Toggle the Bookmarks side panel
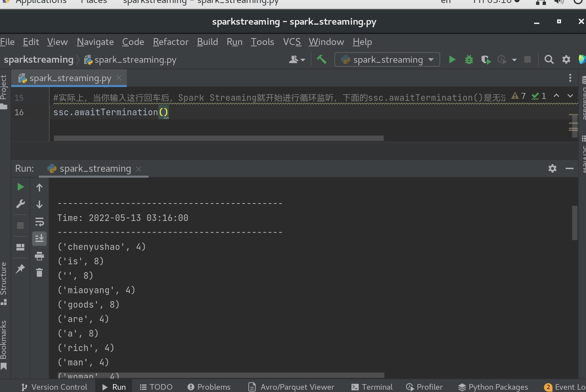This screenshot has height=392, width=586. [x=4, y=345]
